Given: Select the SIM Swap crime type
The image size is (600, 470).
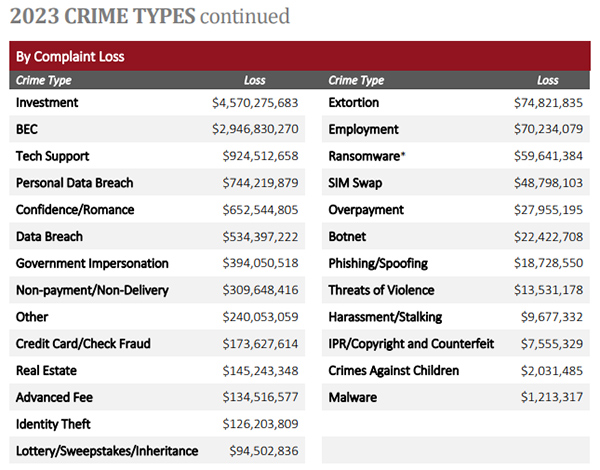Looking at the screenshot, I should 355,183.
